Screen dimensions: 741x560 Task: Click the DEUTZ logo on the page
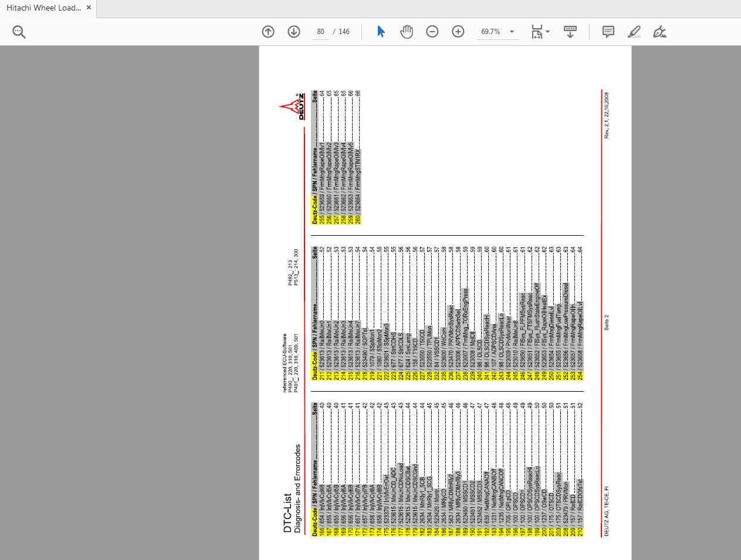coord(292,107)
